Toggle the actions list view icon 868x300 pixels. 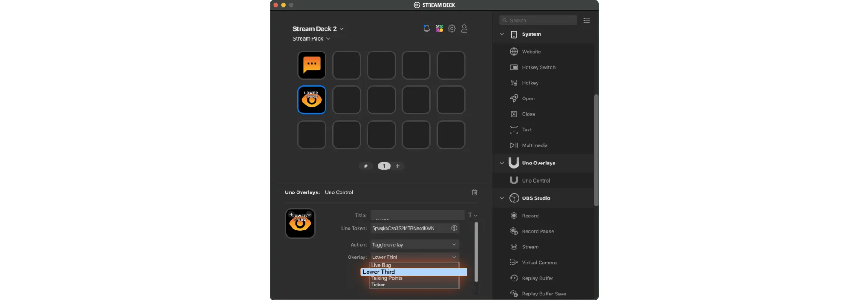click(x=586, y=20)
